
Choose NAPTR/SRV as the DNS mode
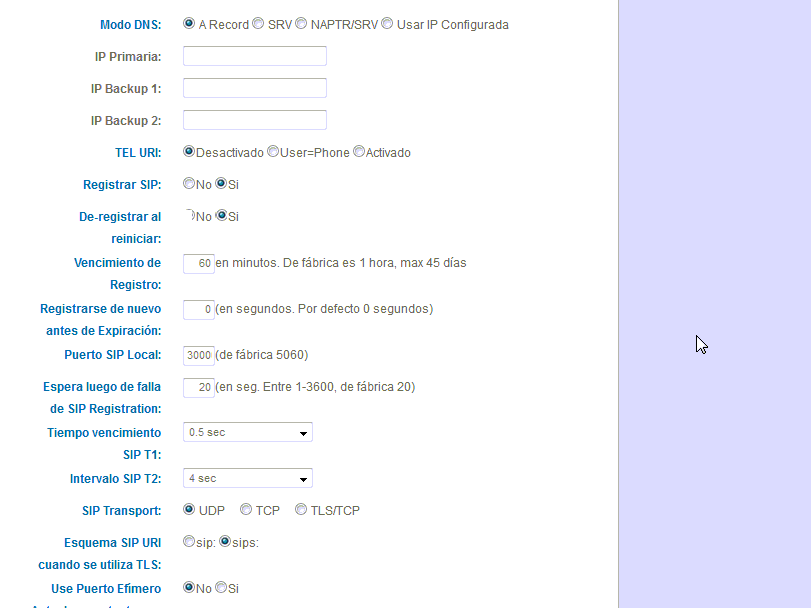tap(301, 23)
